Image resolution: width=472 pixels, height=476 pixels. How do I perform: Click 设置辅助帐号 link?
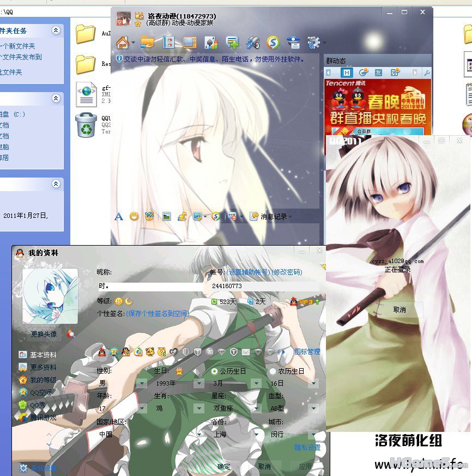[x=248, y=272]
